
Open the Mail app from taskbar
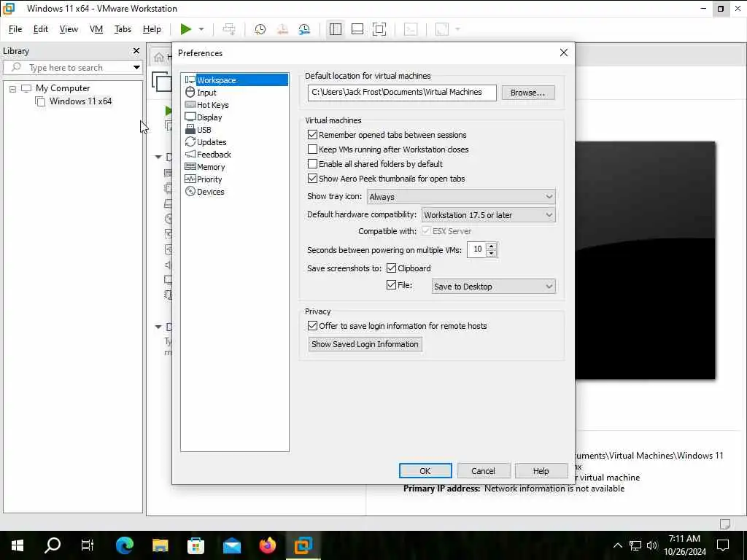coord(231,545)
